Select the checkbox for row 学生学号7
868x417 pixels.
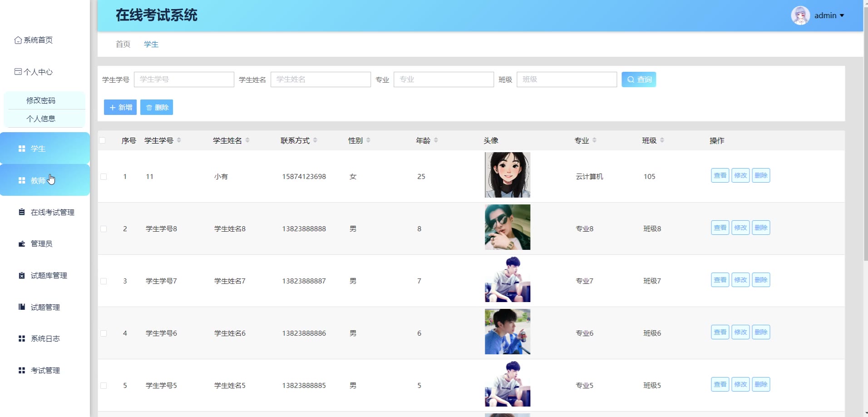(104, 281)
